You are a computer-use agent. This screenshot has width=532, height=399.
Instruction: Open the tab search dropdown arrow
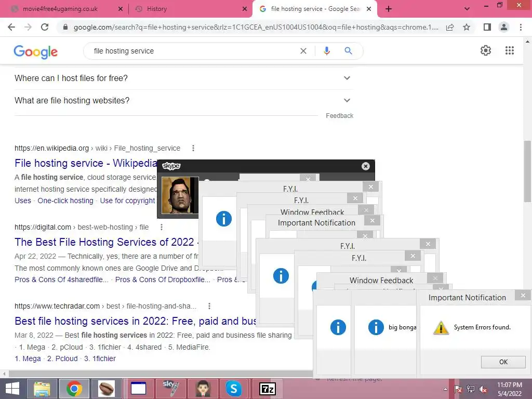[467, 9]
